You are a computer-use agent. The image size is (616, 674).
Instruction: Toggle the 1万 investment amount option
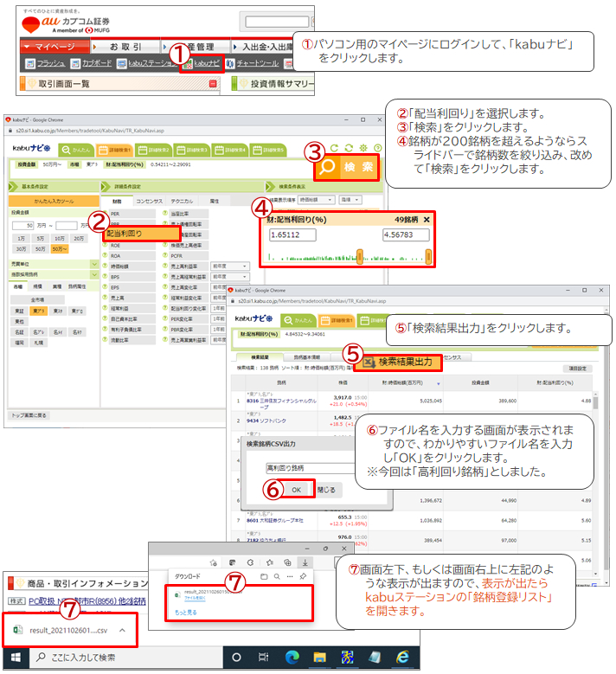pyautogui.click(x=21, y=239)
